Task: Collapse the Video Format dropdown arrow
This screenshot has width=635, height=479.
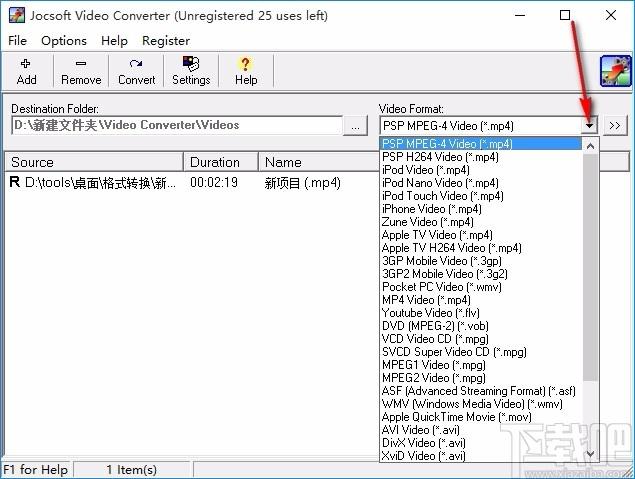Action: coord(589,126)
